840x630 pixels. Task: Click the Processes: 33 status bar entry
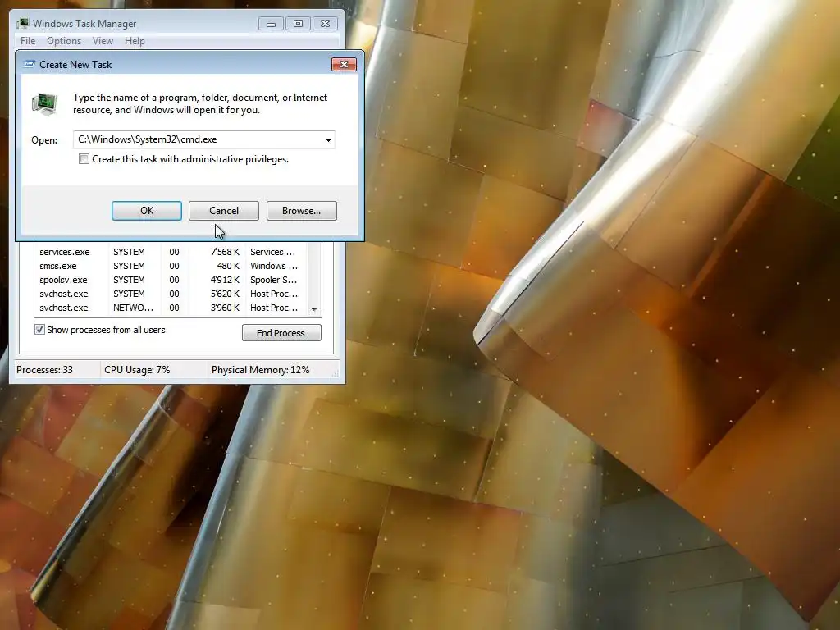point(44,370)
